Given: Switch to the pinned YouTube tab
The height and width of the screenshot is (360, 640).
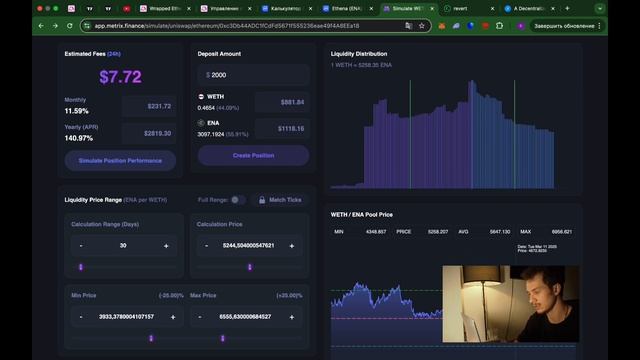Looking at the screenshot, I should coord(127,8).
